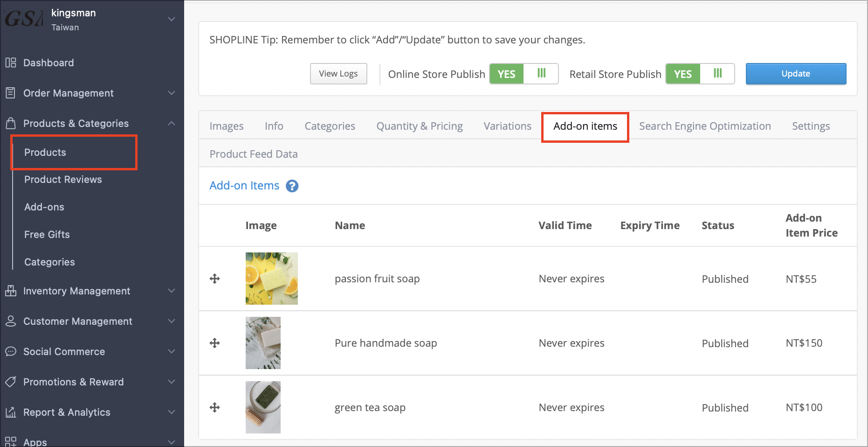
Task: Switch to the Info tab
Action: coord(274,126)
